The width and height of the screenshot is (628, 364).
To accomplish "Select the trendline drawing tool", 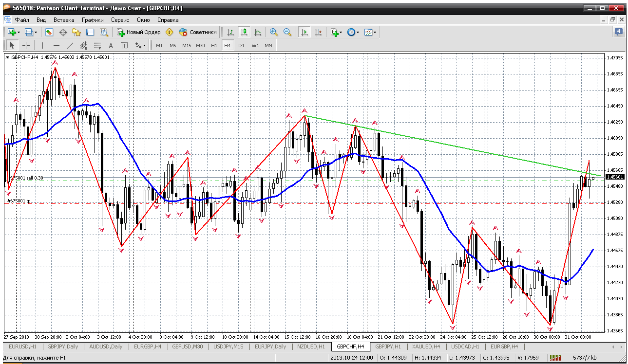I will tap(70, 45).
